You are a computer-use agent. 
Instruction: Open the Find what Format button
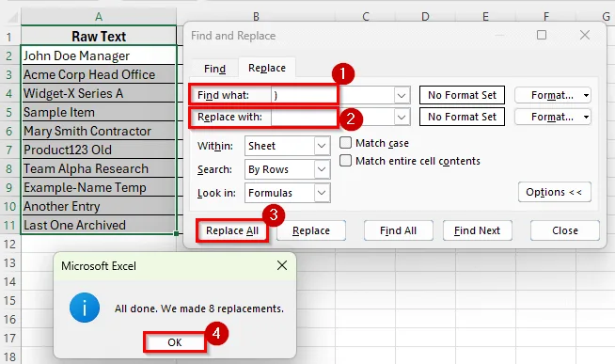(x=553, y=95)
